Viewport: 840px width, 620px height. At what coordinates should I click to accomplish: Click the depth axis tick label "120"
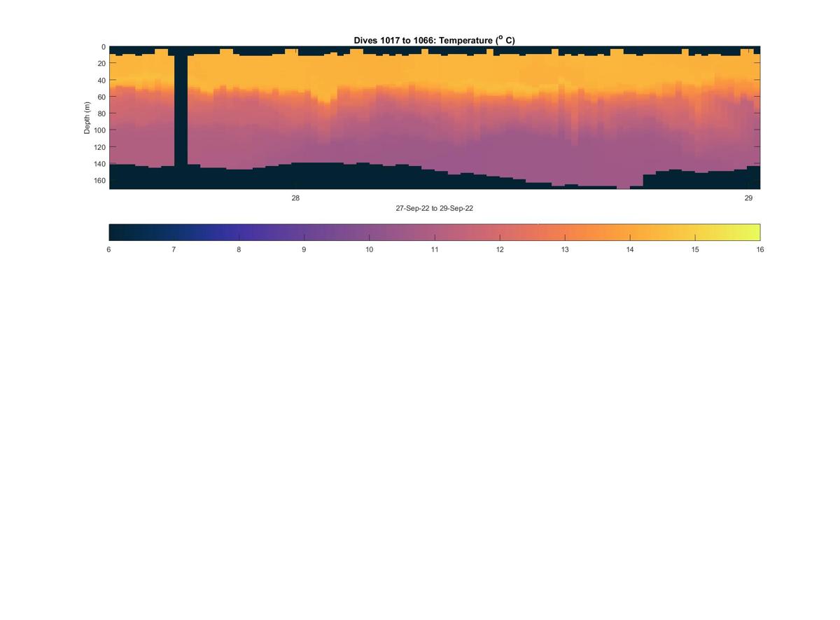[x=99, y=147]
